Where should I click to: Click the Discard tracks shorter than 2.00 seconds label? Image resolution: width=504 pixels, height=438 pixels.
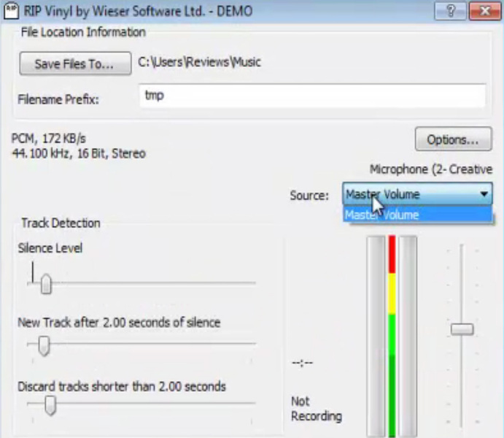click(x=122, y=386)
